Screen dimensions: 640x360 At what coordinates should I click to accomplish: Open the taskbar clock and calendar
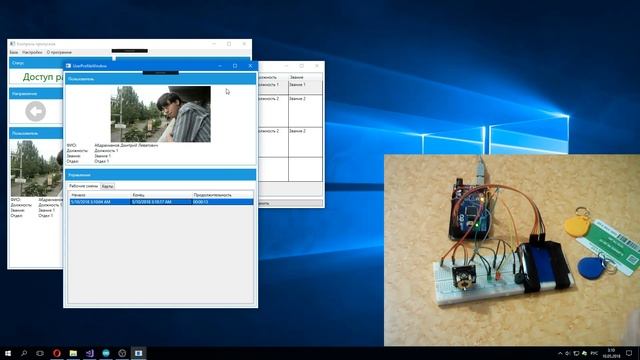(x=611, y=353)
